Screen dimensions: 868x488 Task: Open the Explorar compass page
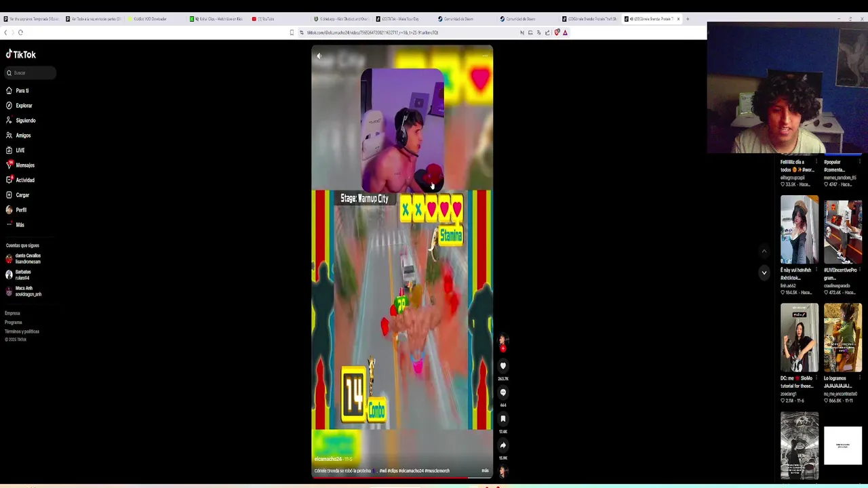19,106
